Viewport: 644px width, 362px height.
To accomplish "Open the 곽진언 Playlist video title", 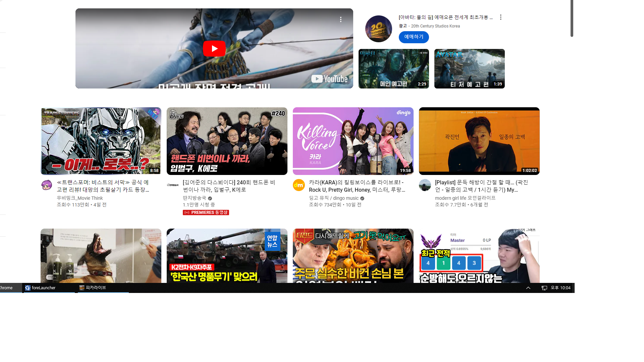I will coord(481,186).
